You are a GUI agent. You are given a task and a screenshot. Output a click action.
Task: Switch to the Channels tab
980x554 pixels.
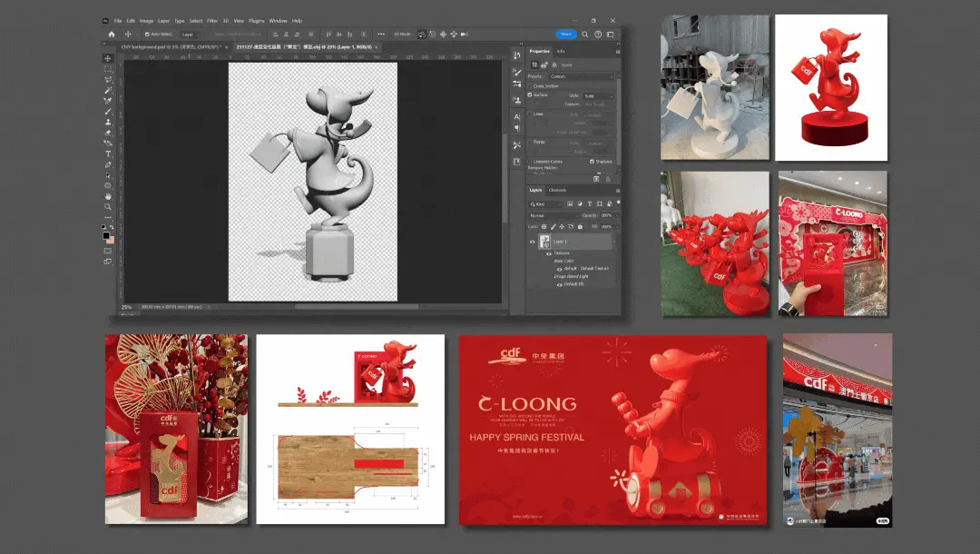(x=557, y=190)
